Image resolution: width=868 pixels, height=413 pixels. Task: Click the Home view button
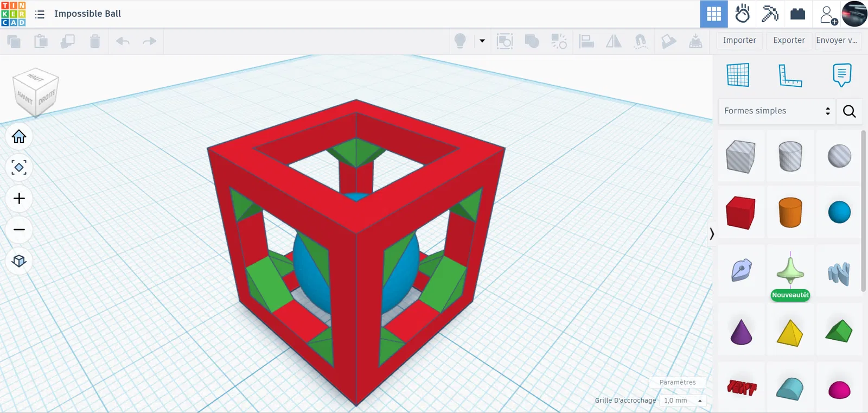[x=19, y=136]
